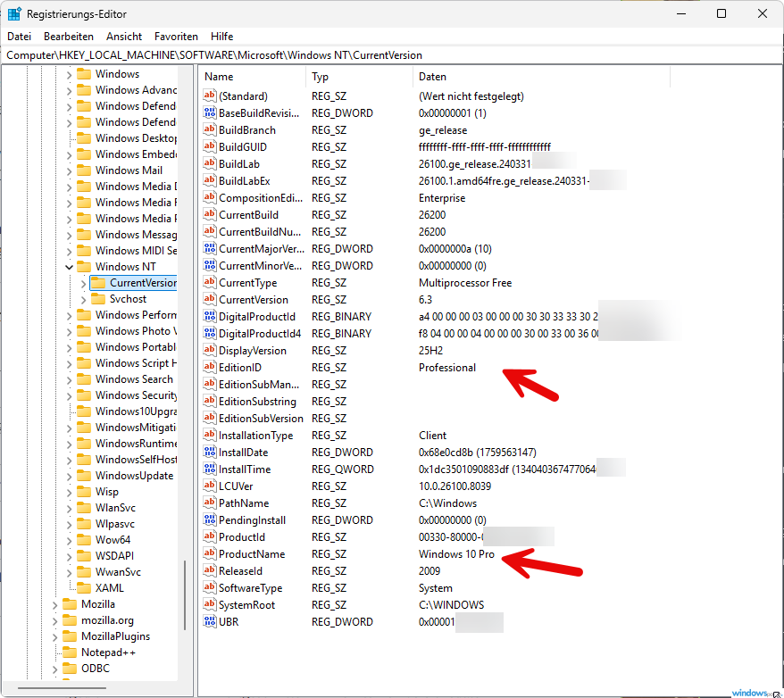The width and height of the screenshot is (784, 698).
Task: Click the ab icon beside DisplayVersion
Action: click(x=209, y=351)
